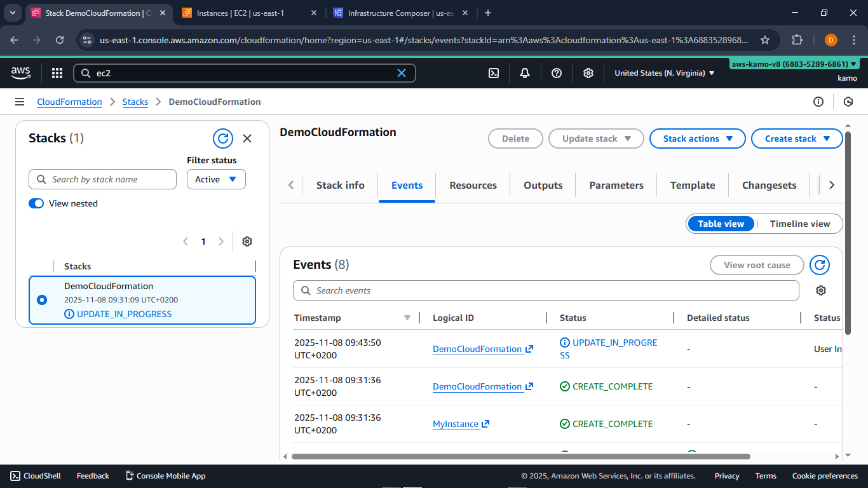Screen dimensions: 868x488
Task: Open the Active filter status dropdown
Action: [215, 179]
